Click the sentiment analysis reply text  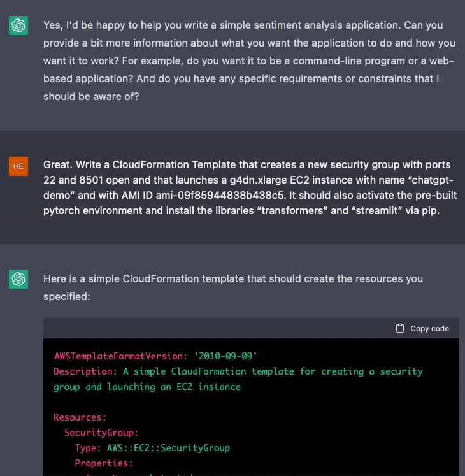pos(248,61)
